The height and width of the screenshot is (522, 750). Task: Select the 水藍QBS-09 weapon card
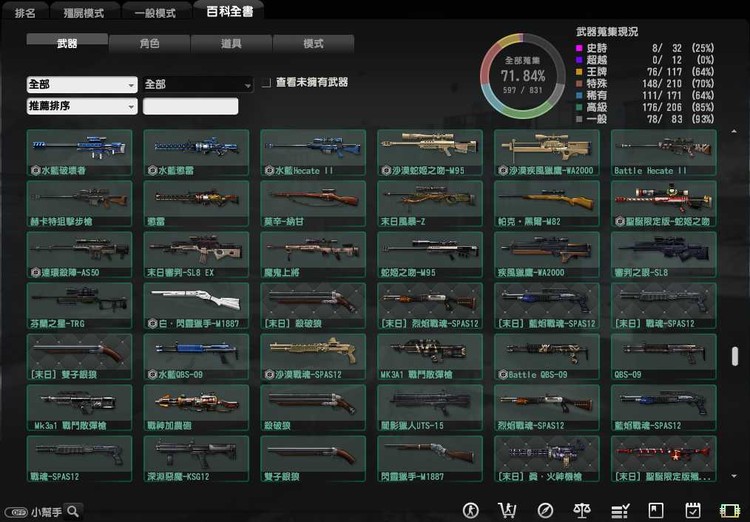pyautogui.click(x=196, y=356)
